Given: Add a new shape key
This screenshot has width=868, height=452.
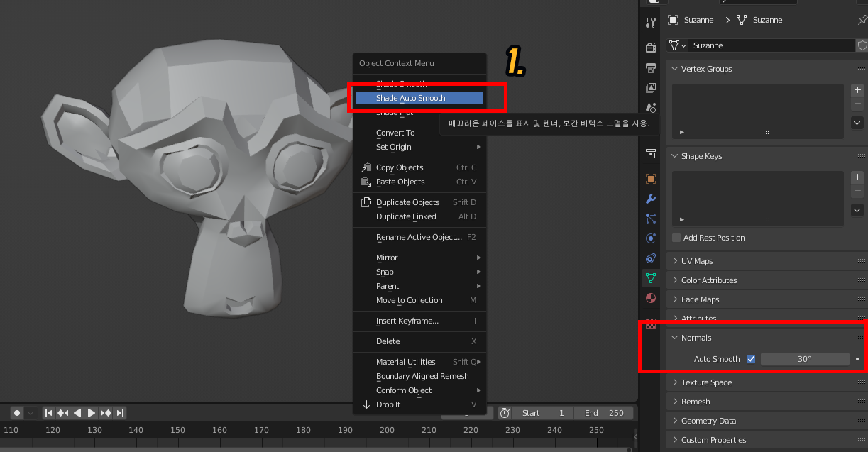Looking at the screenshot, I should (857, 177).
